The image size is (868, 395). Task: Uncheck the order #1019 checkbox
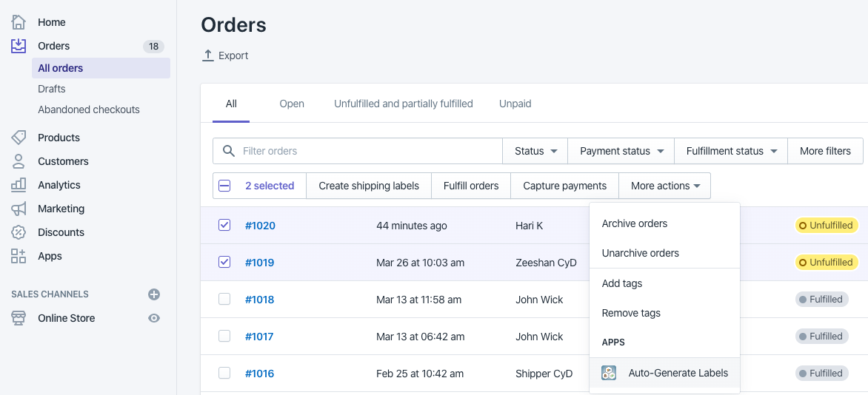(x=224, y=263)
